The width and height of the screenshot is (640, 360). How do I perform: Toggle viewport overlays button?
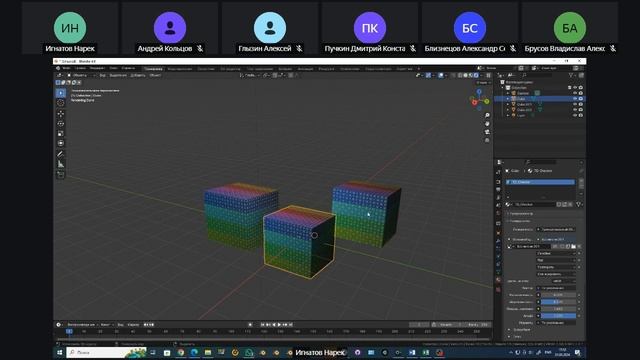point(441,75)
